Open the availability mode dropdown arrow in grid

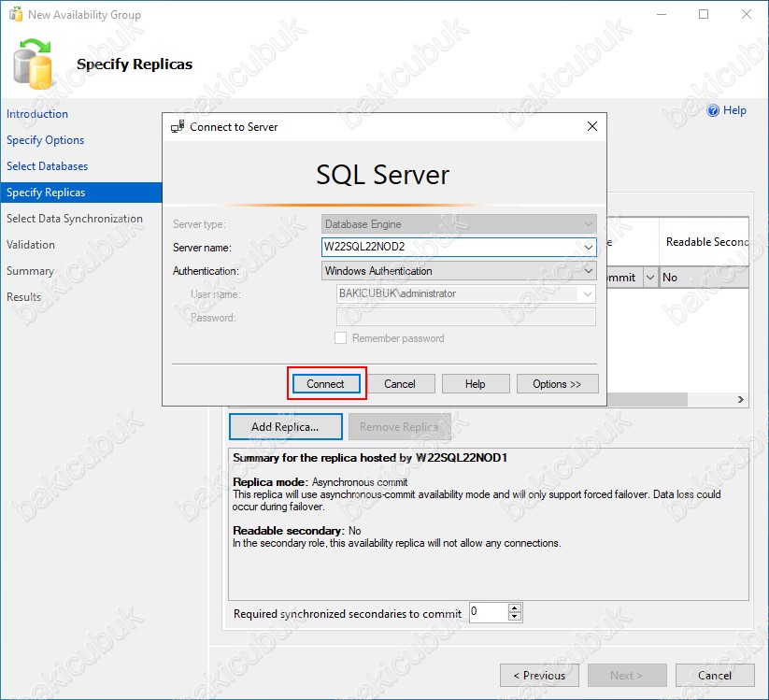coord(649,278)
